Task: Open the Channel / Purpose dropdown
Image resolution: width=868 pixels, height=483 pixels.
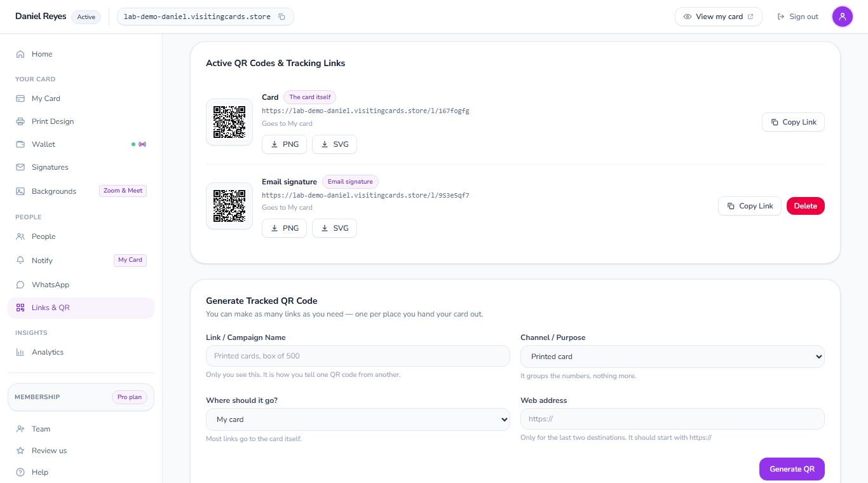Action: [672, 357]
